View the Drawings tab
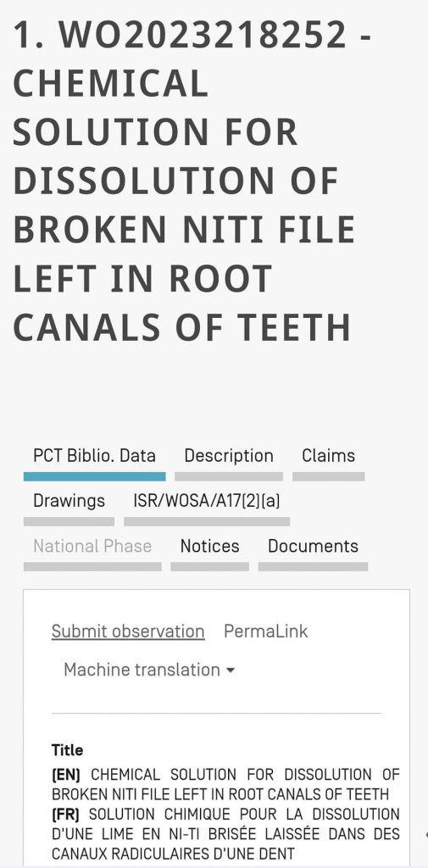Screen dimensions: 428x868 [69, 500]
